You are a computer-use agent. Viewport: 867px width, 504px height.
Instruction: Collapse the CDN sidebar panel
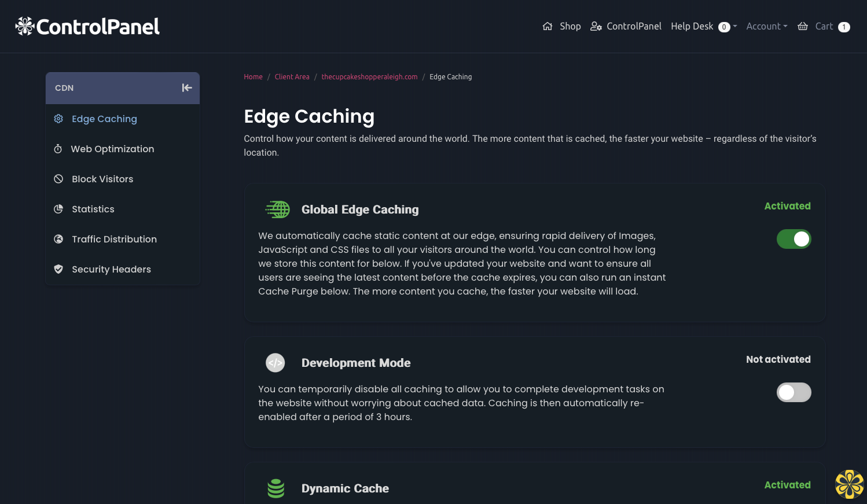pyautogui.click(x=186, y=87)
